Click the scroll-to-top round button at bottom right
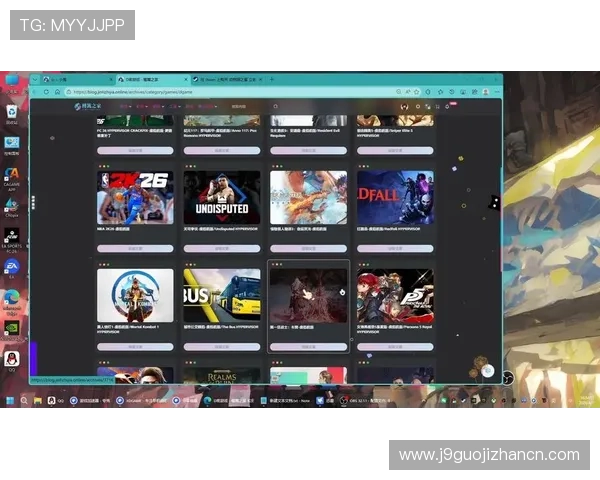Image resolution: width=600 pixels, height=480 pixels. (x=487, y=370)
